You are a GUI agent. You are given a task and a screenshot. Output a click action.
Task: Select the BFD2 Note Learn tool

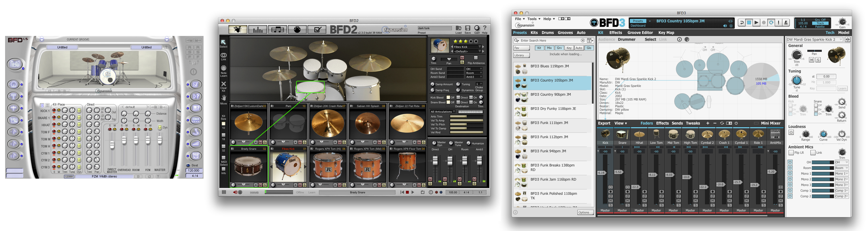click(223, 68)
